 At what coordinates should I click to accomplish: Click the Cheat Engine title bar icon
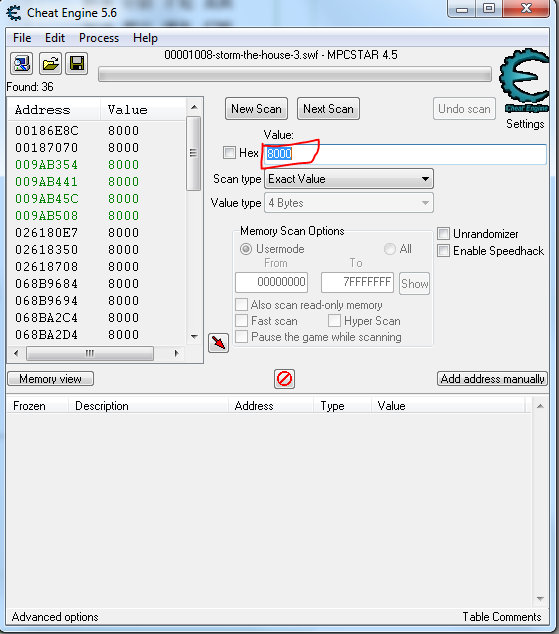click(x=14, y=13)
